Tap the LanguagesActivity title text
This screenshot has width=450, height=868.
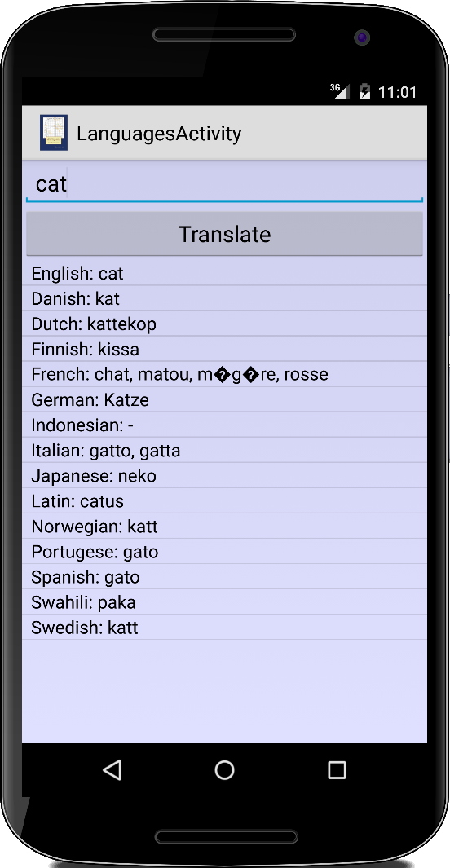point(159,134)
